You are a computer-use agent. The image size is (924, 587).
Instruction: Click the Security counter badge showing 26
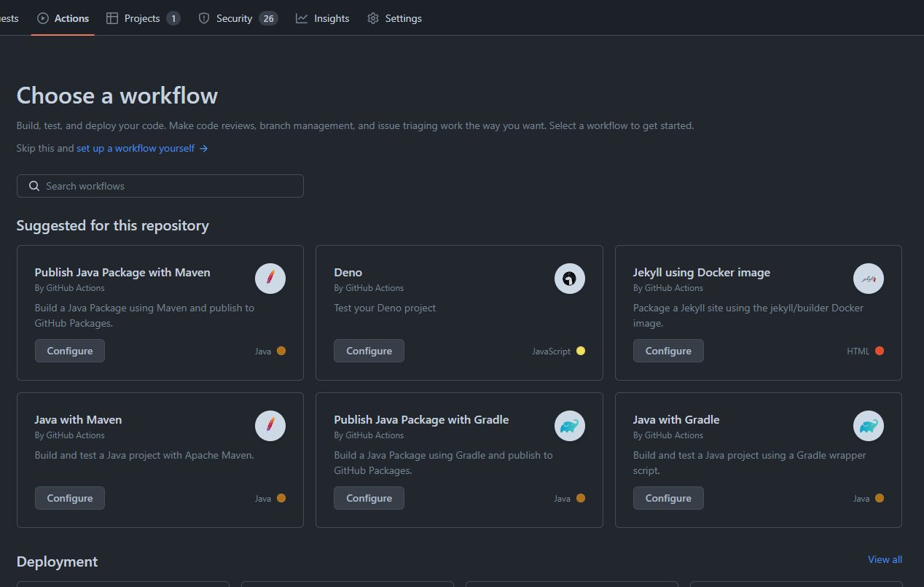pyautogui.click(x=269, y=18)
